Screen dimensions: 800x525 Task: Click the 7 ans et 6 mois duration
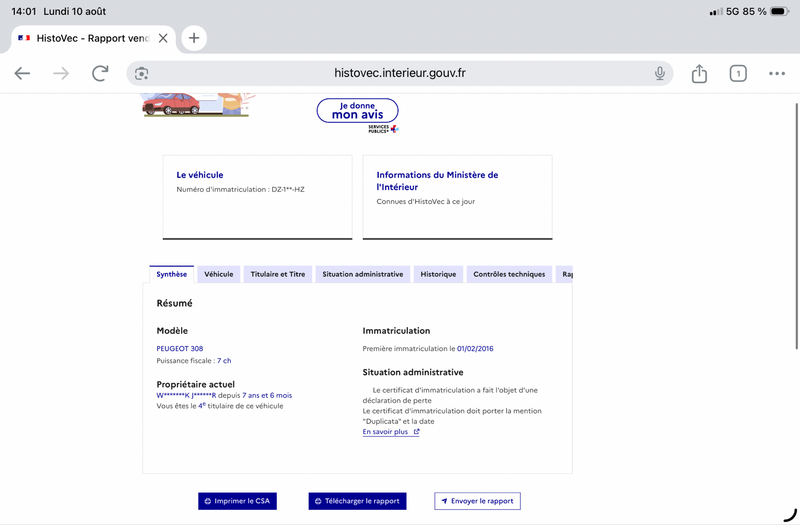(x=267, y=395)
